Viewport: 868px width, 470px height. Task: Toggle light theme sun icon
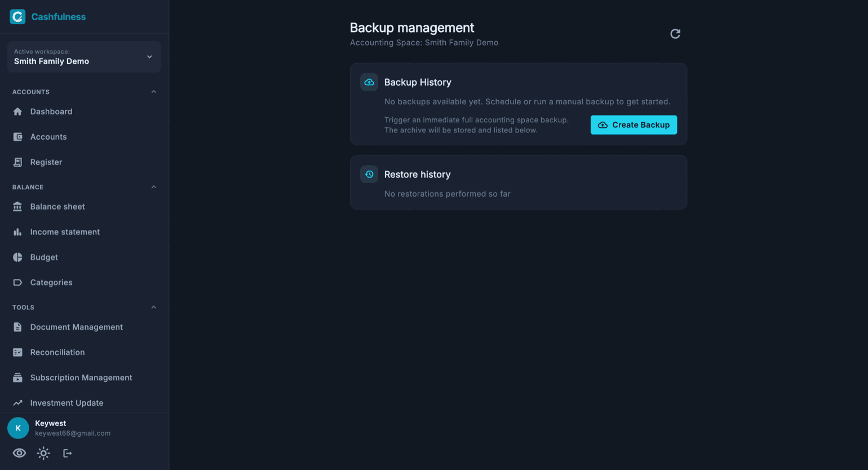point(43,453)
